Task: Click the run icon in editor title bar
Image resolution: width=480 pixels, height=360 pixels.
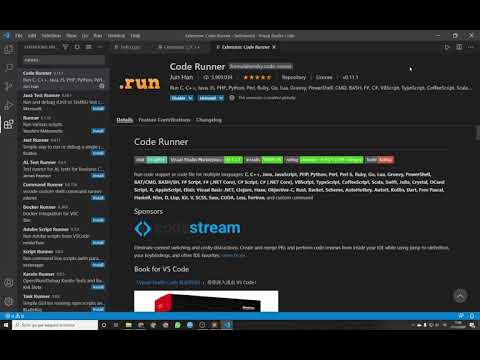Action: pyautogui.click(x=447, y=47)
